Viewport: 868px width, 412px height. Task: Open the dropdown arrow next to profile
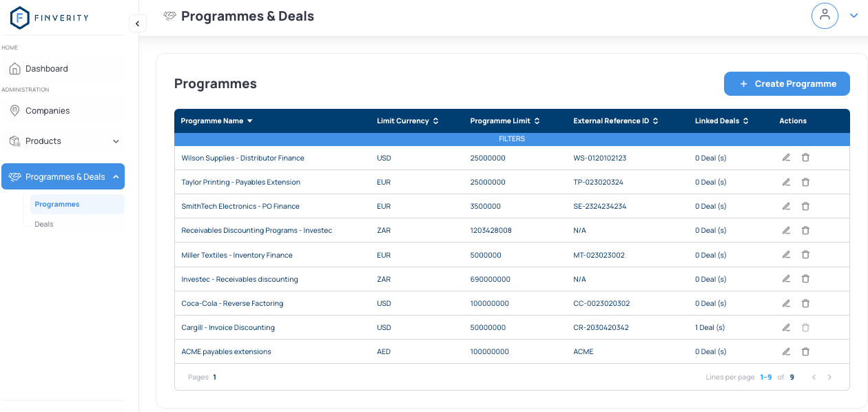[854, 16]
